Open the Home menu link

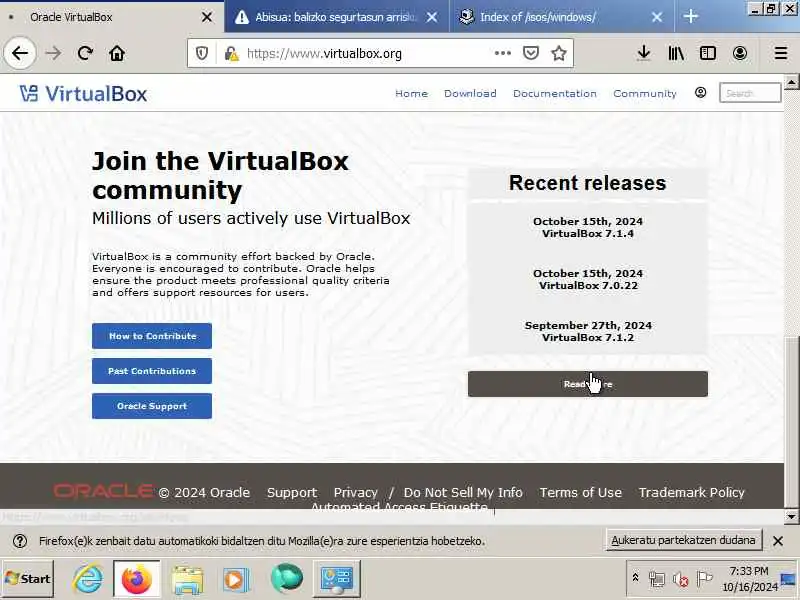[x=411, y=93]
